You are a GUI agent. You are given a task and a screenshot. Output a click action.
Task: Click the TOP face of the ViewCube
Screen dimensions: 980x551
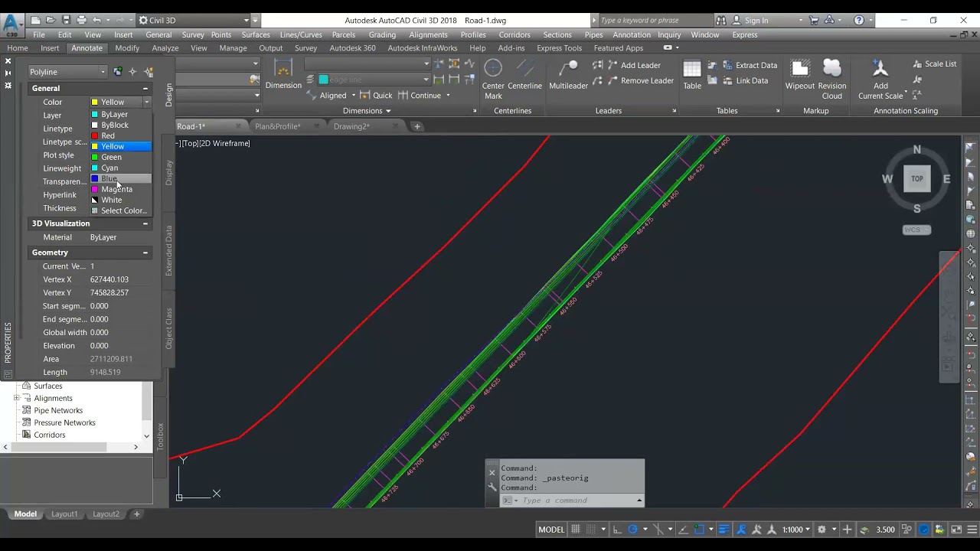tap(917, 179)
